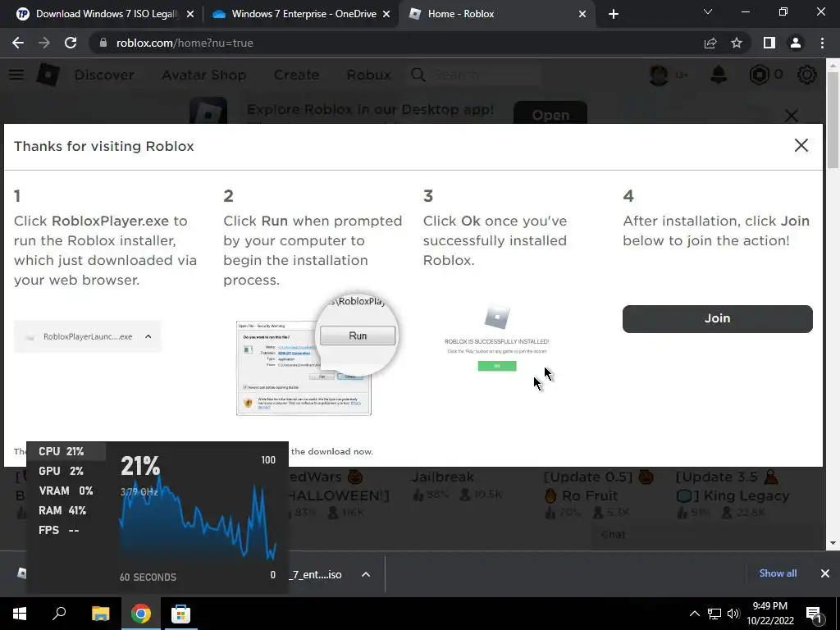View site info via lock icon

pos(103,43)
